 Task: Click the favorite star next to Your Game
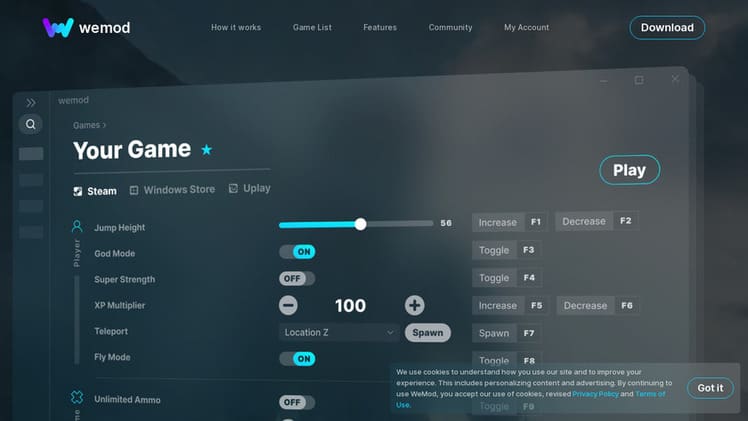207,150
